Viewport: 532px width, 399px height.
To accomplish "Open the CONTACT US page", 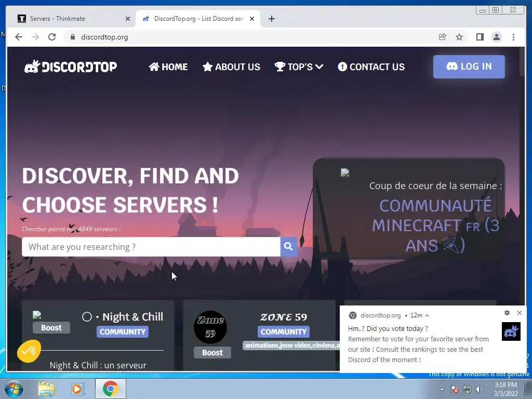I will point(371,67).
